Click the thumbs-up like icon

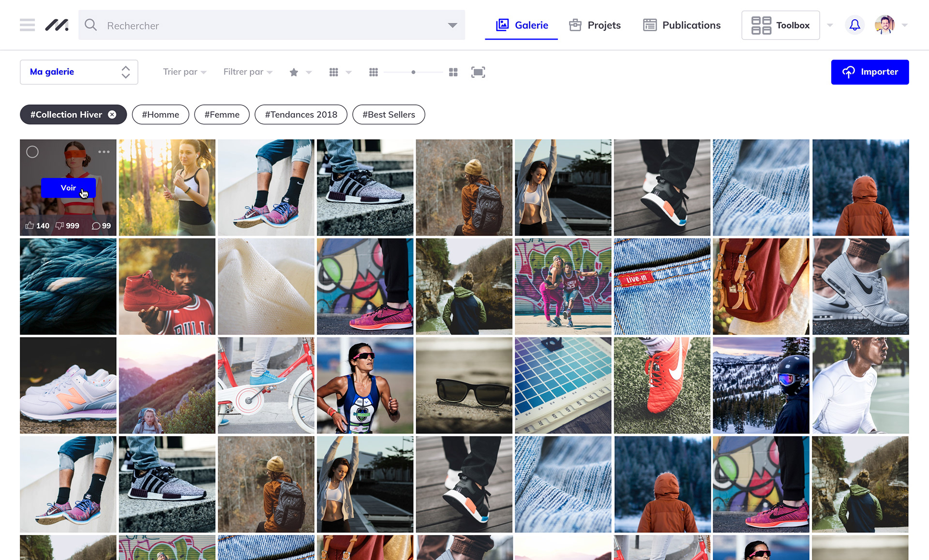(x=30, y=226)
